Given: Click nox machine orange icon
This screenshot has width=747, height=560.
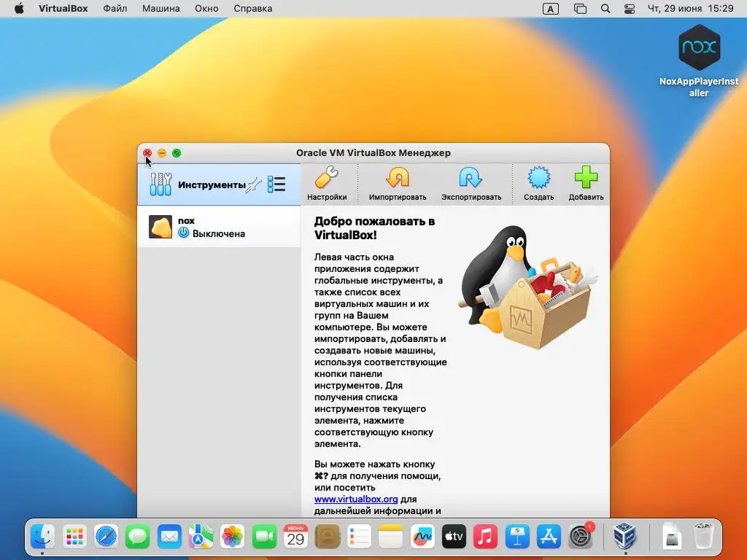Looking at the screenshot, I should point(160,227).
